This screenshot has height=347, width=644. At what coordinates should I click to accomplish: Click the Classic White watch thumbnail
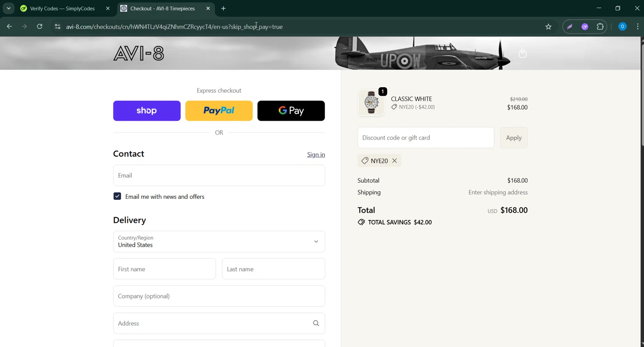click(371, 103)
